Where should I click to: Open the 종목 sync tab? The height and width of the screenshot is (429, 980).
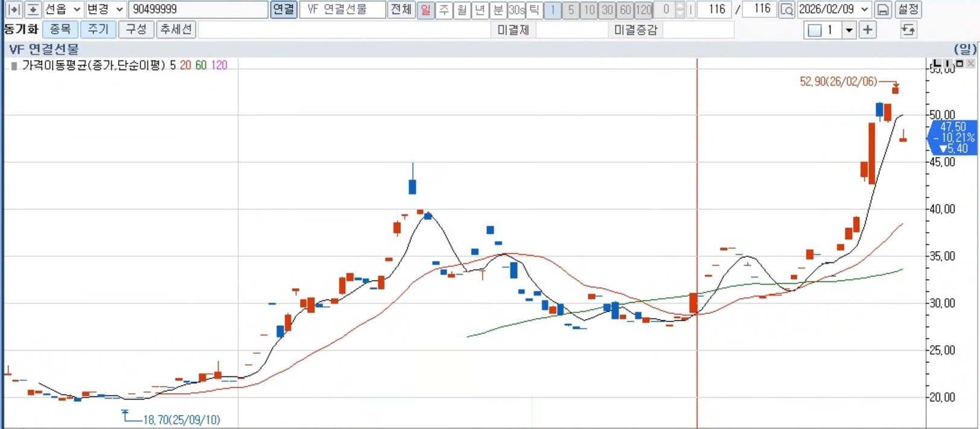(x=60, y=30)
